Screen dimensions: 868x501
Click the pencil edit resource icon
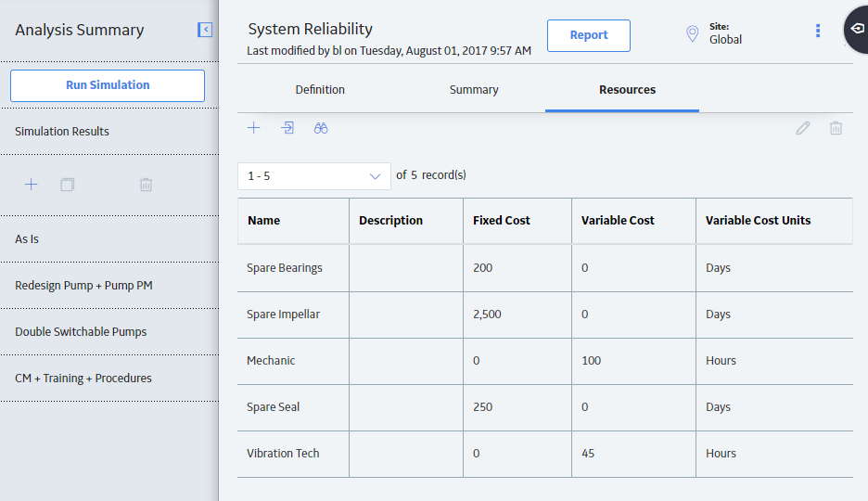pyautogui.click(x=803, y=128)
